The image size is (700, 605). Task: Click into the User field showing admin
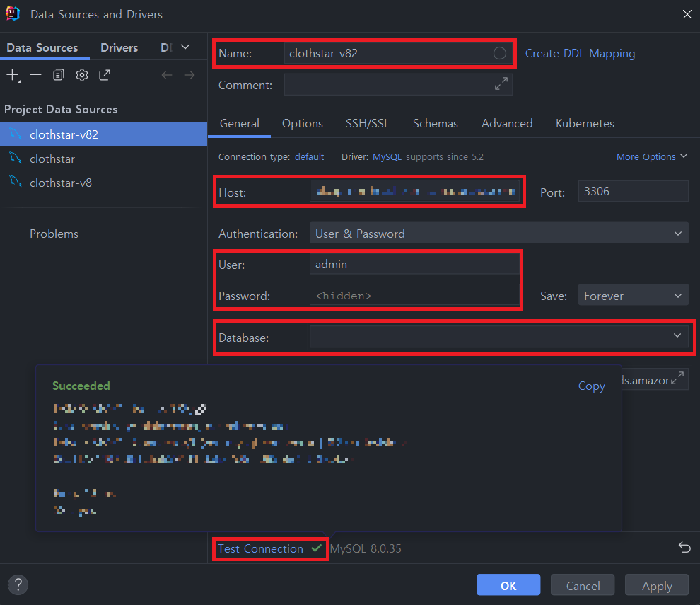[414, 264]
